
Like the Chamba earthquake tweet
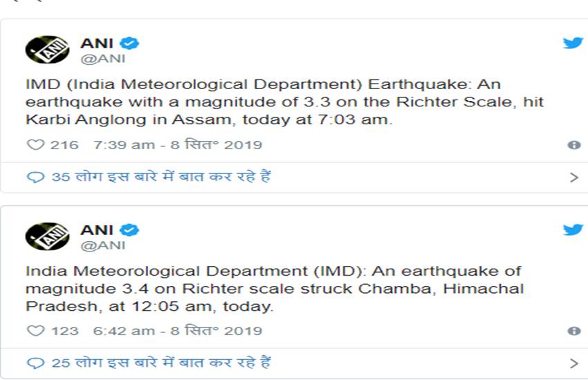tap(35, 331)
